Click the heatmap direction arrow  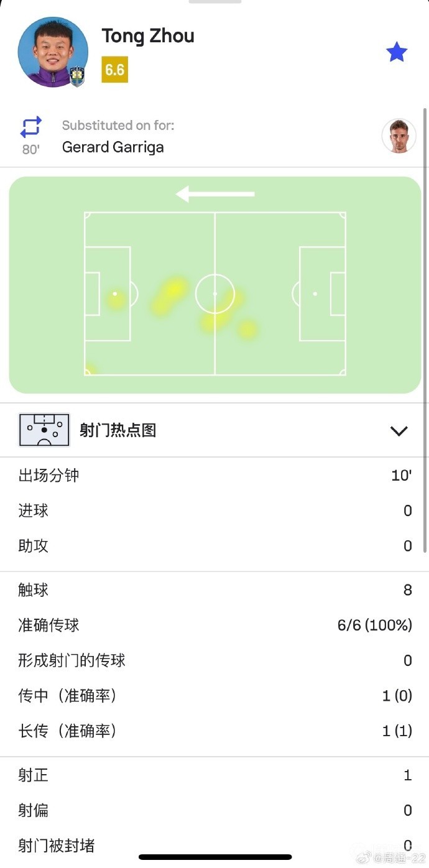point(215,194)
